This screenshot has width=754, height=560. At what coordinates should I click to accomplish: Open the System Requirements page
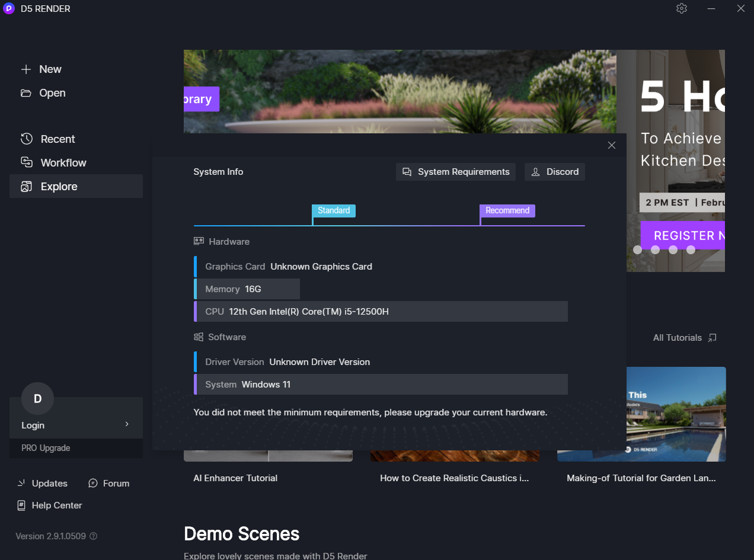456,172
